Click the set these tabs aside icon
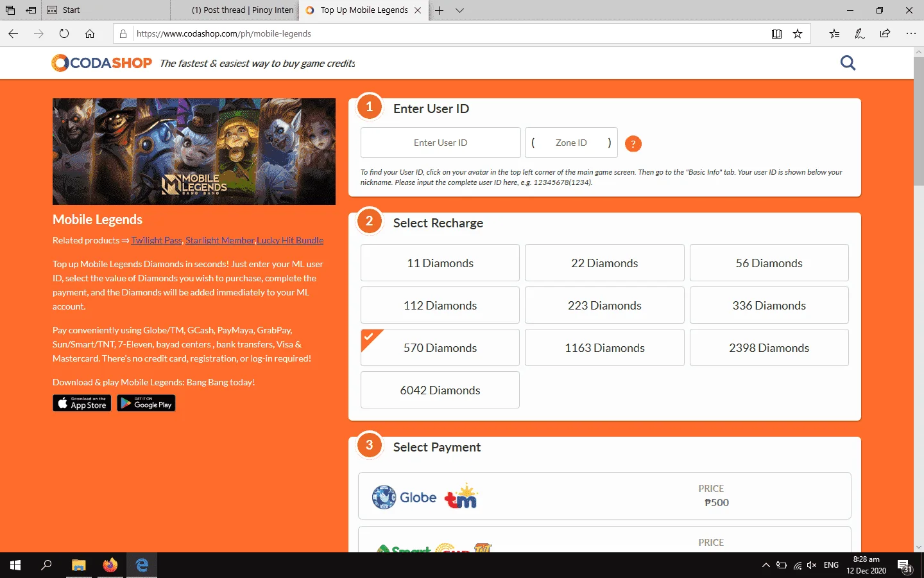The image size is (924, 578). coord(31,10)
